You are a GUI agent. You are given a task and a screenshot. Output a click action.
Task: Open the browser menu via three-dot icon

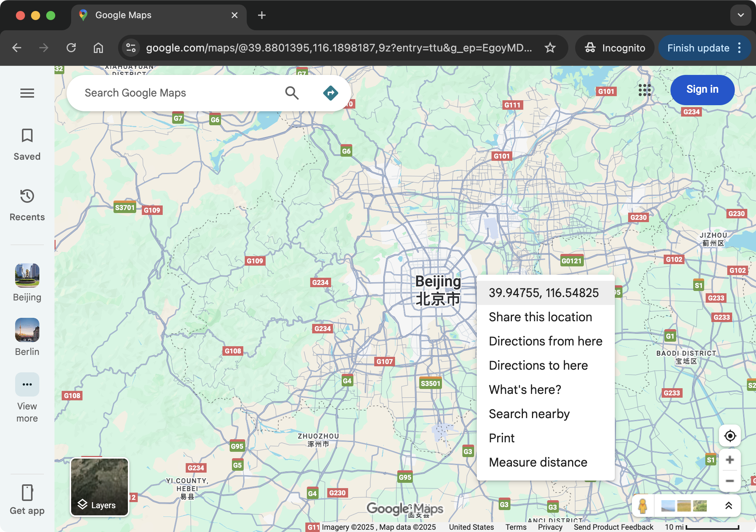tap(740, 48)
